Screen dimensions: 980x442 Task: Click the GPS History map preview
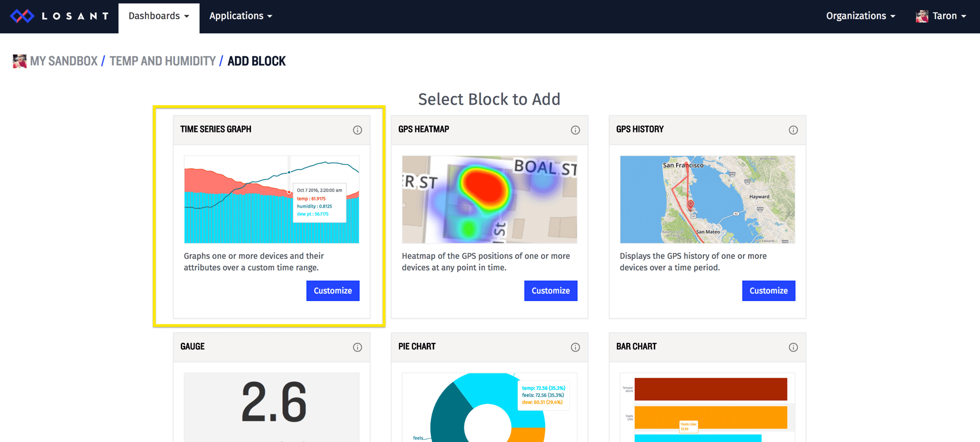pos(707,199)
